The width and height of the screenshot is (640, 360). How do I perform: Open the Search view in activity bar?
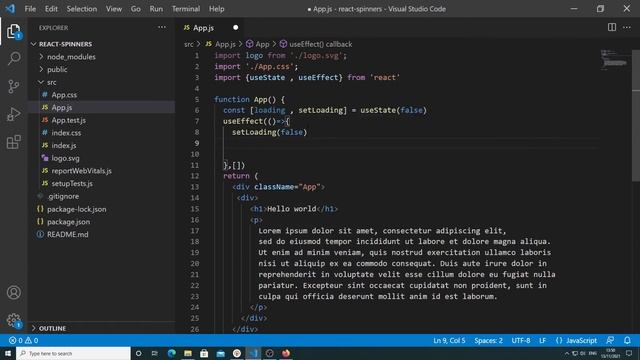click(x=13, y=58)
